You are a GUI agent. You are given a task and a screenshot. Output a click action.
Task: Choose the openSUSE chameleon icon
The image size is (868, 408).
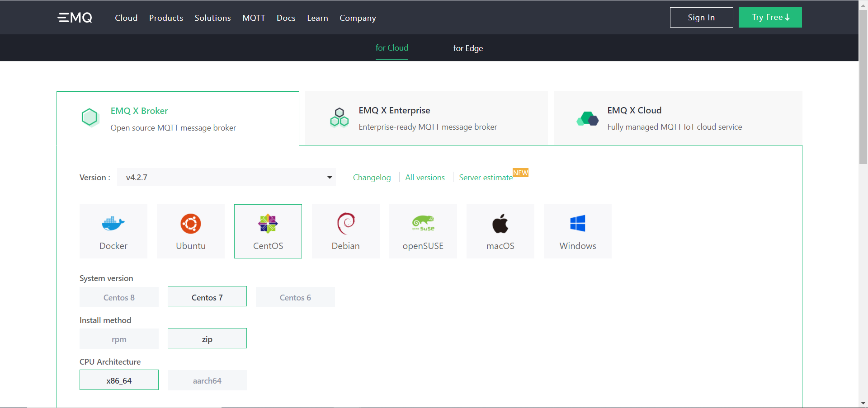[x=423, y=223]
